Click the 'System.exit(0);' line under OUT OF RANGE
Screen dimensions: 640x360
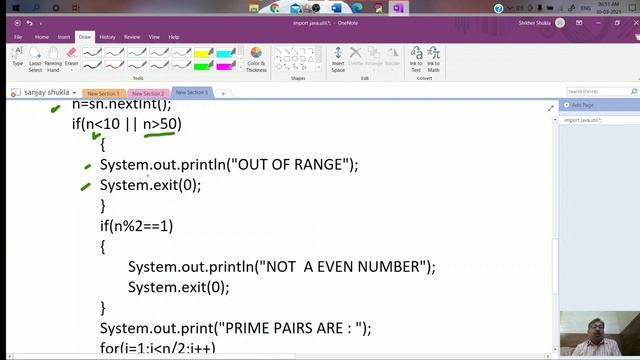[151, 185]
